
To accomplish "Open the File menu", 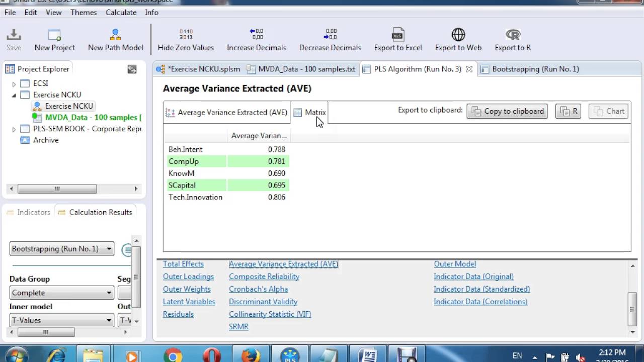I will pos(10,13).
